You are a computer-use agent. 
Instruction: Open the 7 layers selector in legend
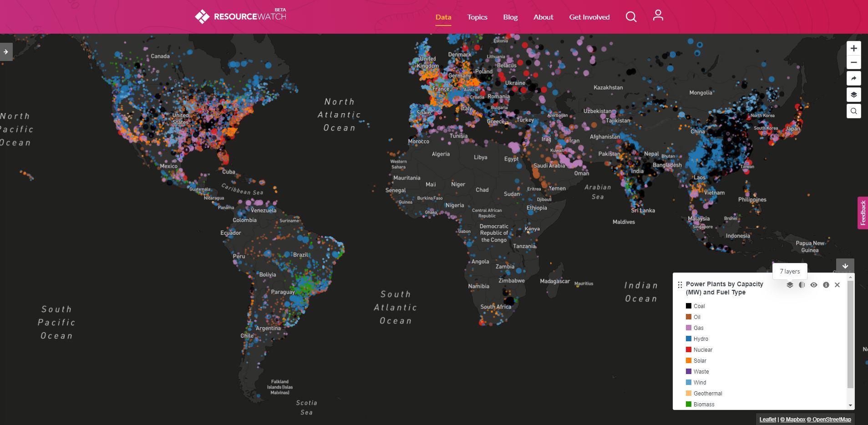point(790,285)
